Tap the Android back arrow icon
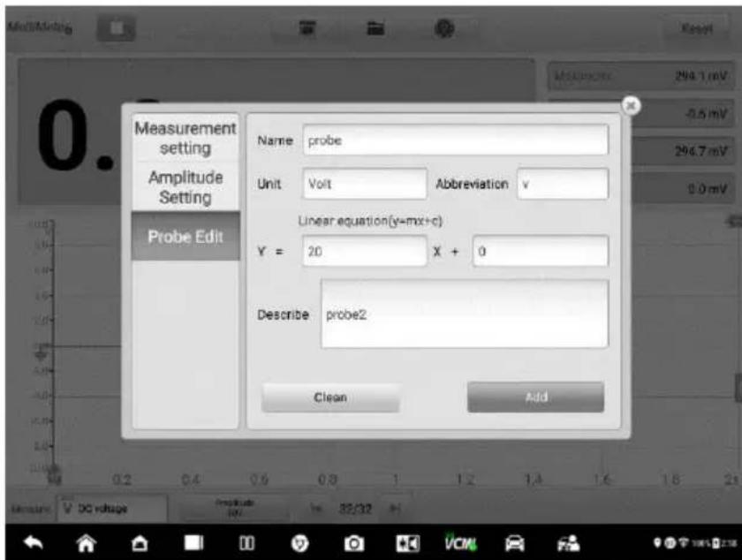742x560 pixels. (34, 543)
